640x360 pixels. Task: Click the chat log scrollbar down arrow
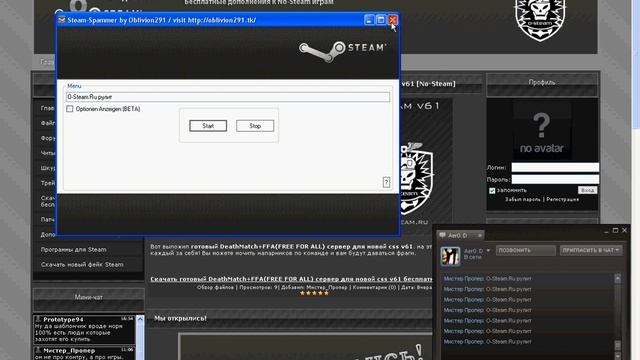618,356
